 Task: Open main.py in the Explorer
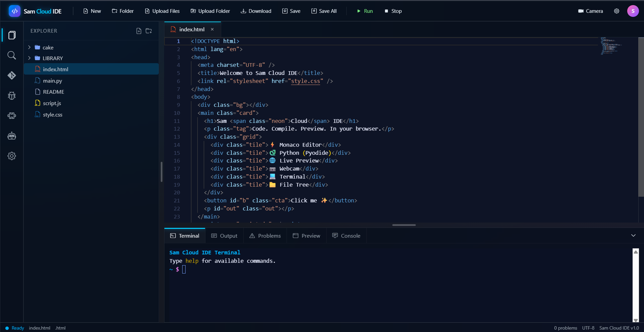pos(91,80)
